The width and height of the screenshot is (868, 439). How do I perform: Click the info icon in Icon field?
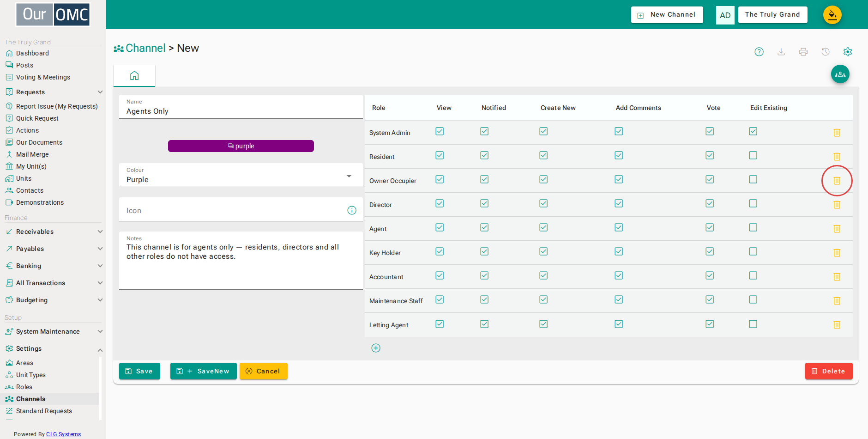[352, 210]
